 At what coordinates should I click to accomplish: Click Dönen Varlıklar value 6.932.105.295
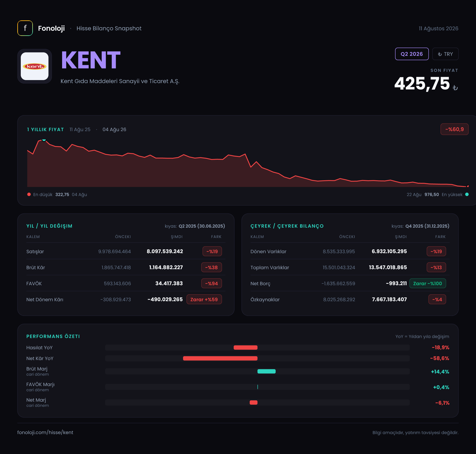[x=389, y=251]
